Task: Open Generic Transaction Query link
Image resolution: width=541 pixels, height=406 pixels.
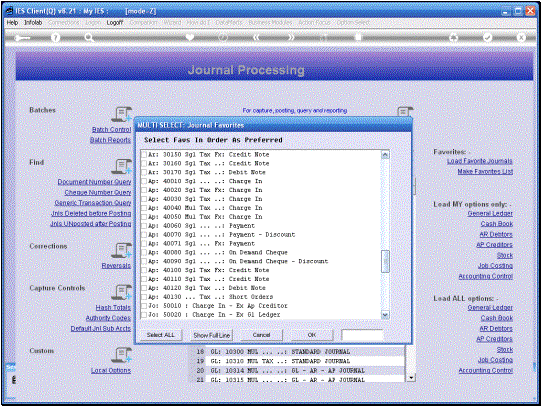Action: pos(93,202)
